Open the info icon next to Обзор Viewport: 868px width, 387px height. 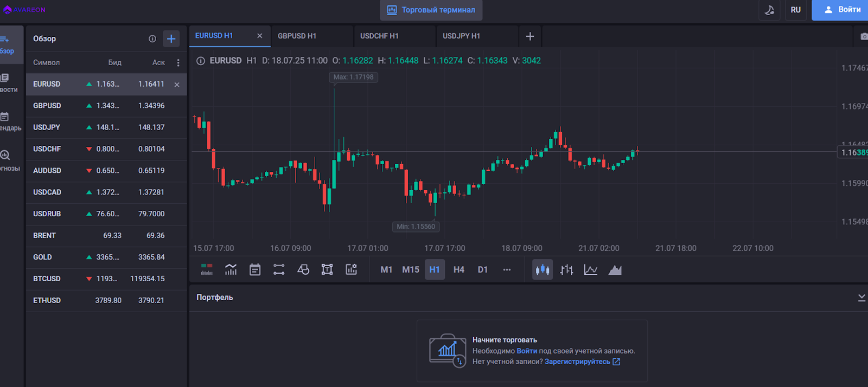(152, 38)
